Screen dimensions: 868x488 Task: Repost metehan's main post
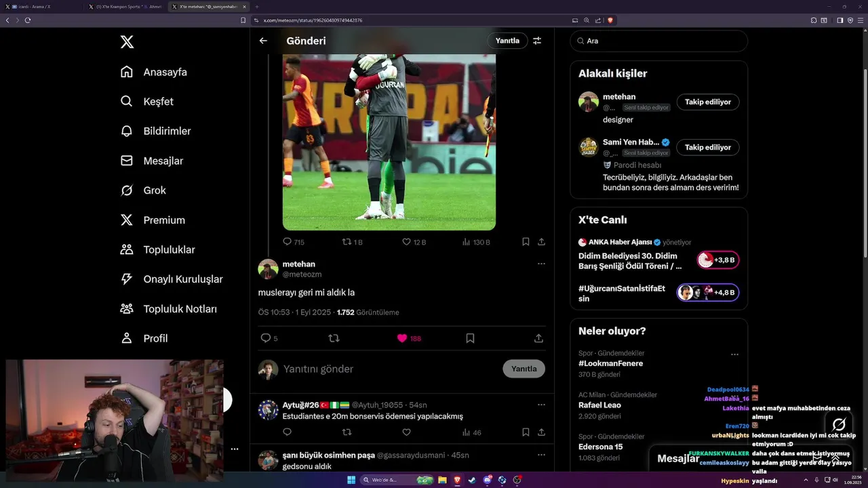[334, 338]
